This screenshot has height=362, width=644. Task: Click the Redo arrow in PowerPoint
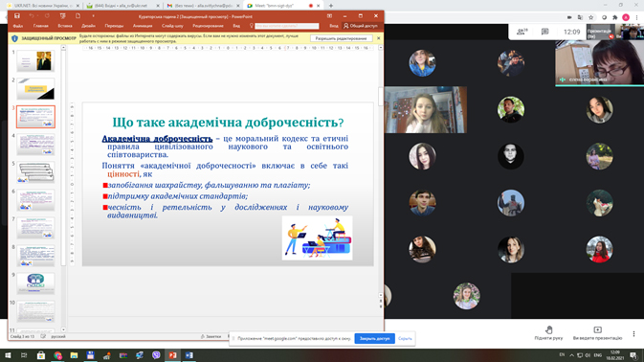click(x=47, y=16)
